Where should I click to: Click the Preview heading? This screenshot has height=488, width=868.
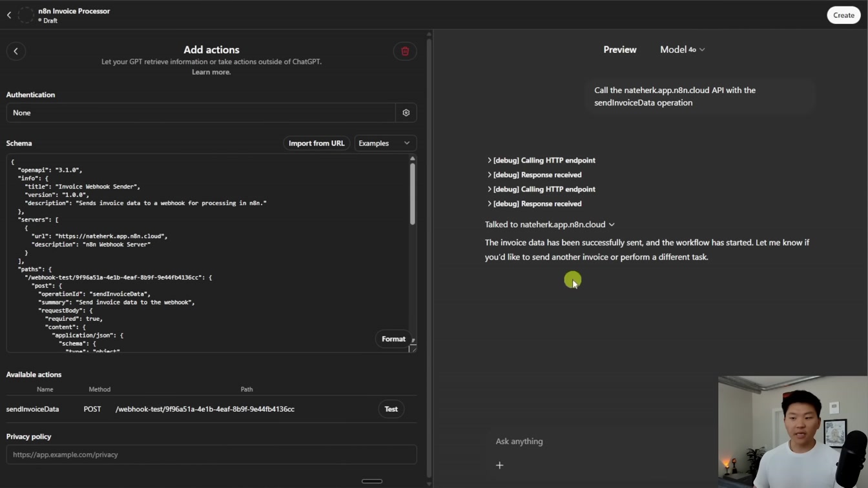(620, 50)
